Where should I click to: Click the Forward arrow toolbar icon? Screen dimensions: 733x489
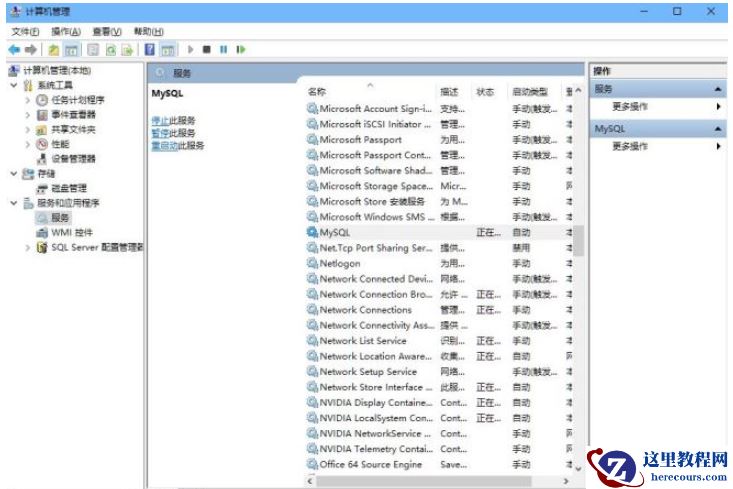point(31,49)
